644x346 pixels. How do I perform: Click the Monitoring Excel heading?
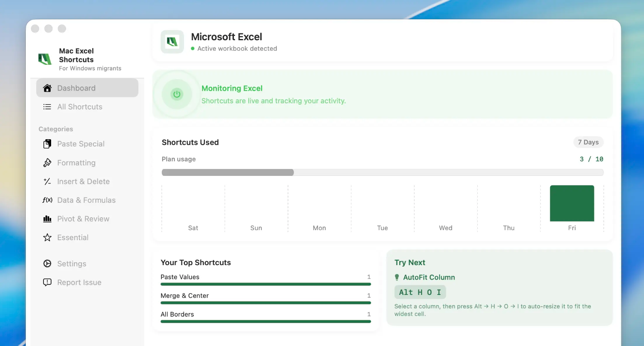pos(232,88)
